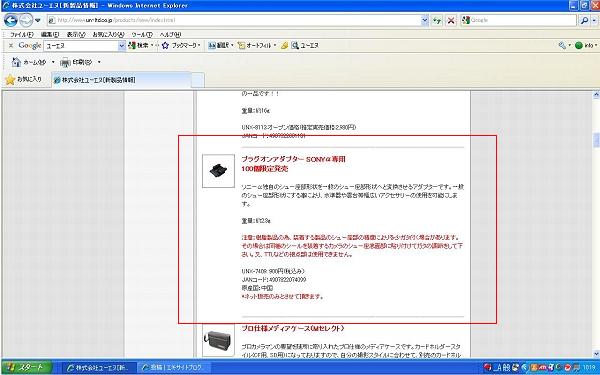The width and height of the screenshot is (600, 375).
Task: Click the magnifier search button
Action: click(x=584, y=20)
